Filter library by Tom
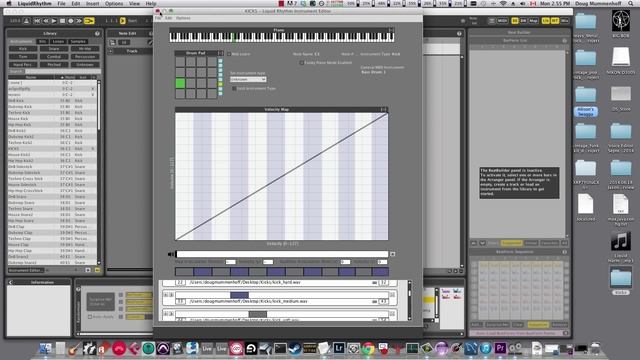This screenshot has width=640, height=360. point(23,57)
